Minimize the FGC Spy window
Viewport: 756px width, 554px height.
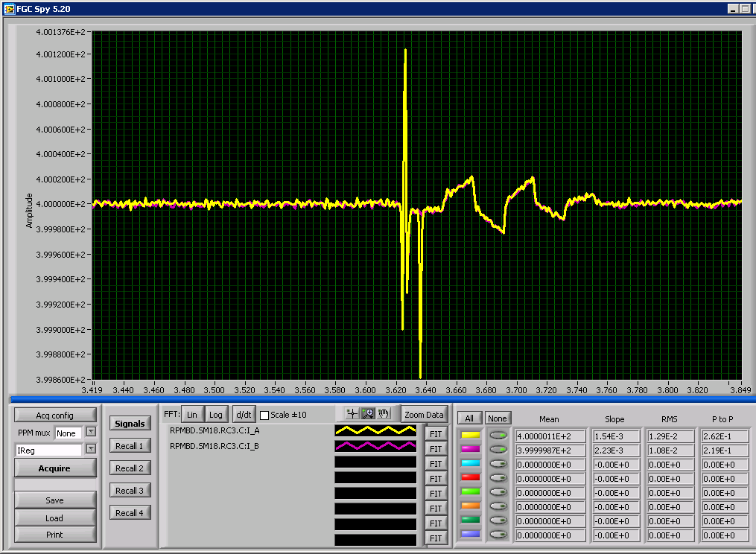pyautogui.click(x=733, y=9)
